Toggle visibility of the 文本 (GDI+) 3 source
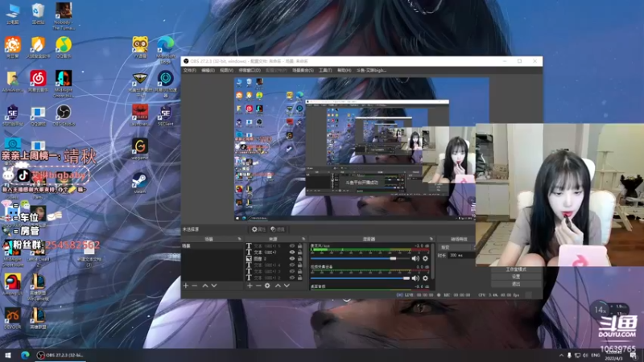644x362 pixels. click(x=292, y=271)
